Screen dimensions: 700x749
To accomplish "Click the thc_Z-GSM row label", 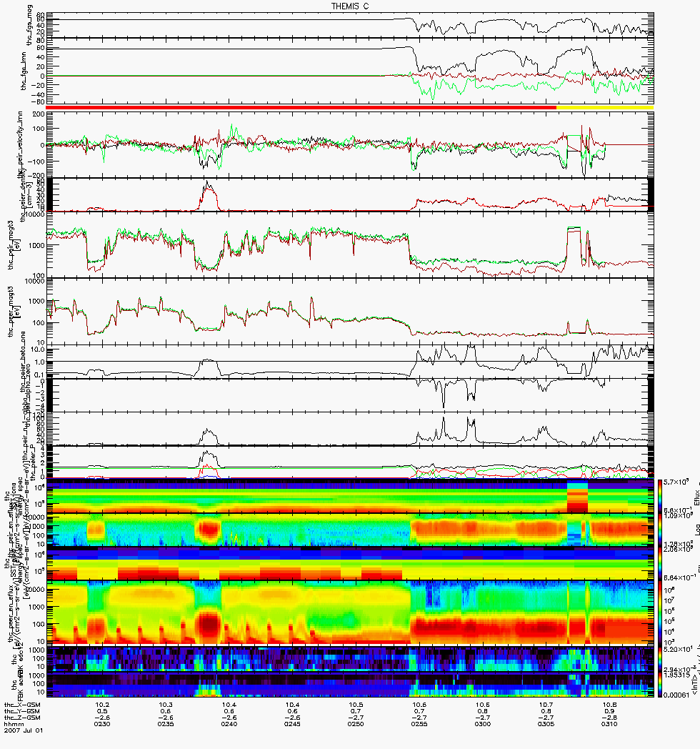I will point(22,718).
